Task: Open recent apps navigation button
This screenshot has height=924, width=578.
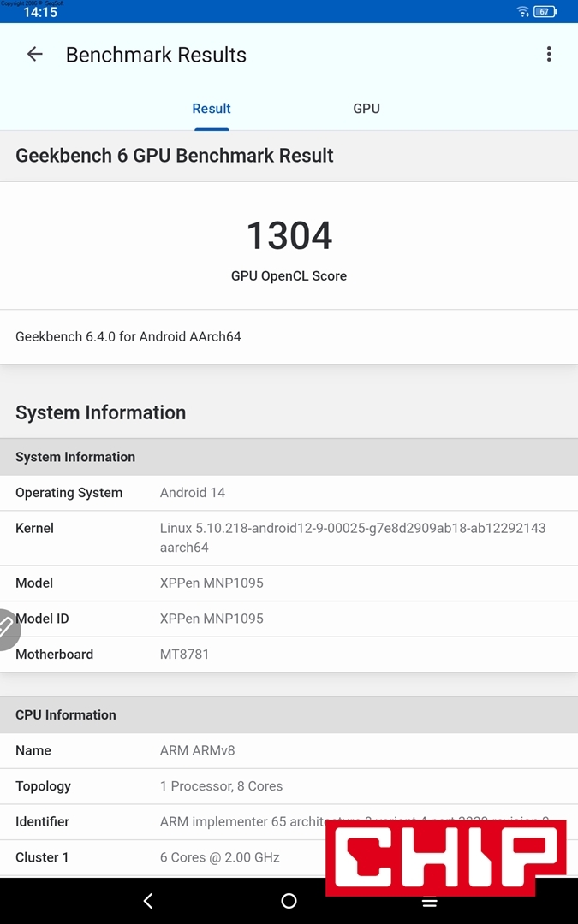Action: [x=430, y=902]
